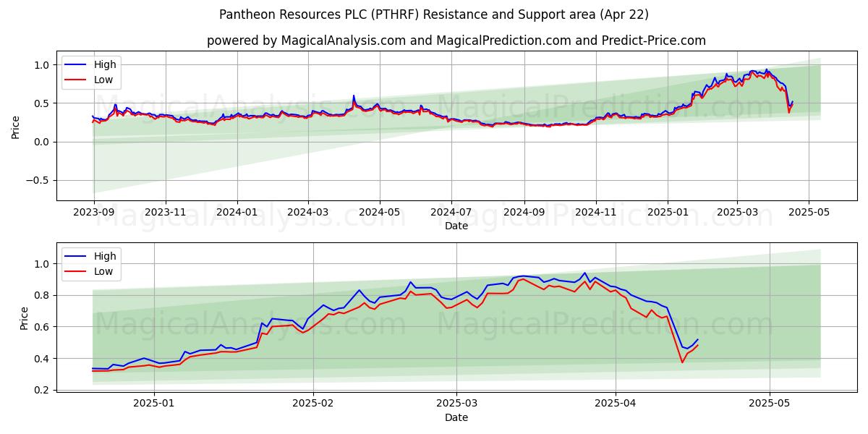Click the '2024-09' x-axis label
The width and height of the screenshot is (868, 434).
click(x=524, y=213)
